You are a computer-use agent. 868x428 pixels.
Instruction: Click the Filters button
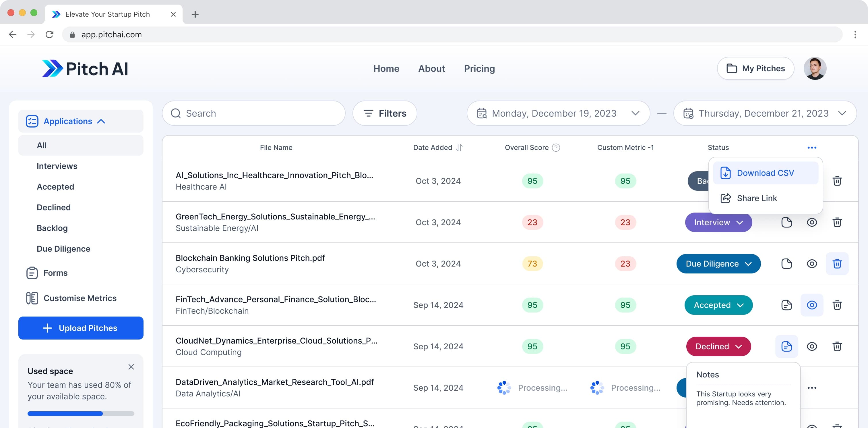pyautogui.click(x=385, y=113)
